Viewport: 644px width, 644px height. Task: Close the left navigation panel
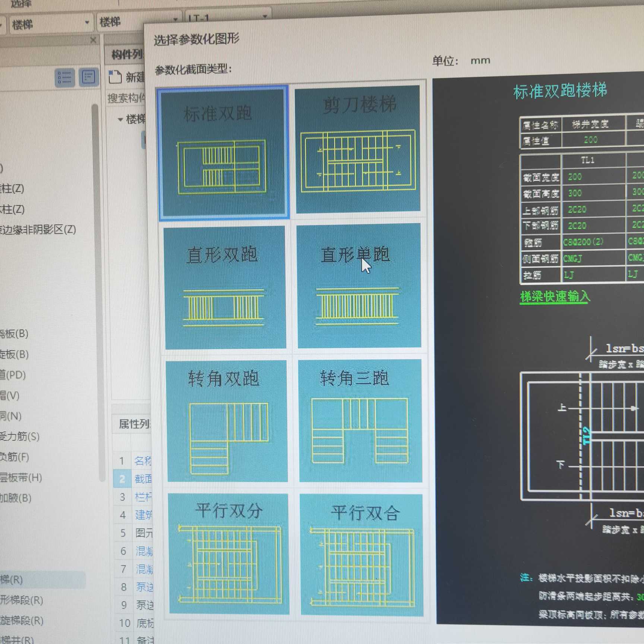93,40
